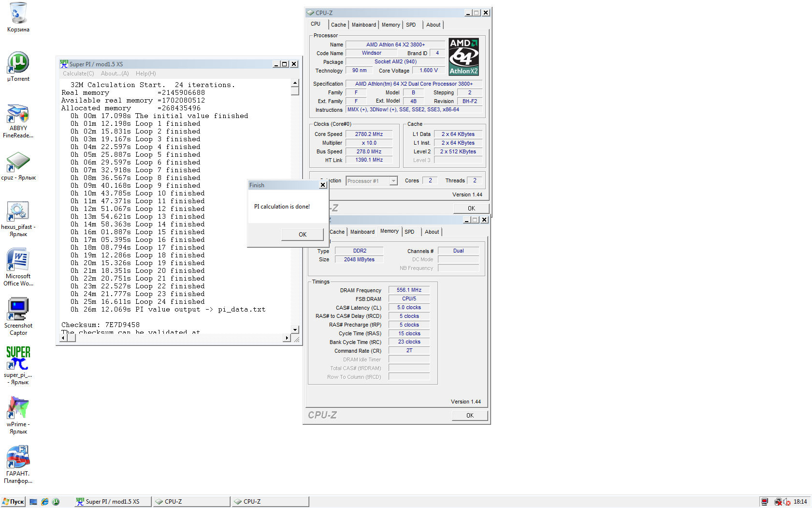Click the Checksum: 7E7D9458 line
The image size is (812, 508).
[101, 325]
